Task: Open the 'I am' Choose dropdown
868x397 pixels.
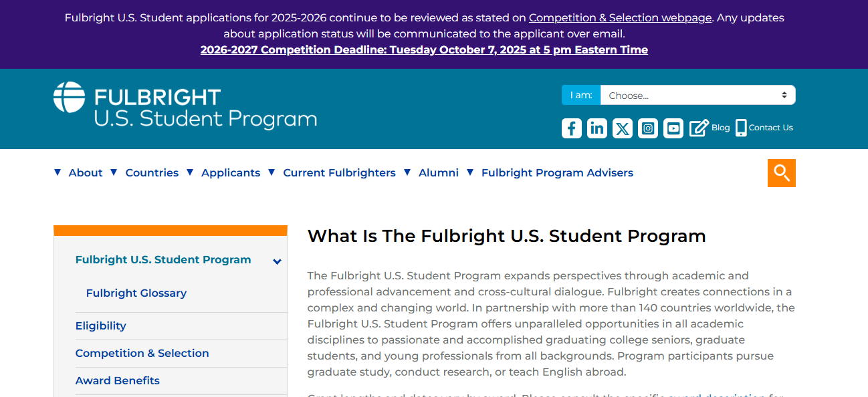Action: click(697, 96)
